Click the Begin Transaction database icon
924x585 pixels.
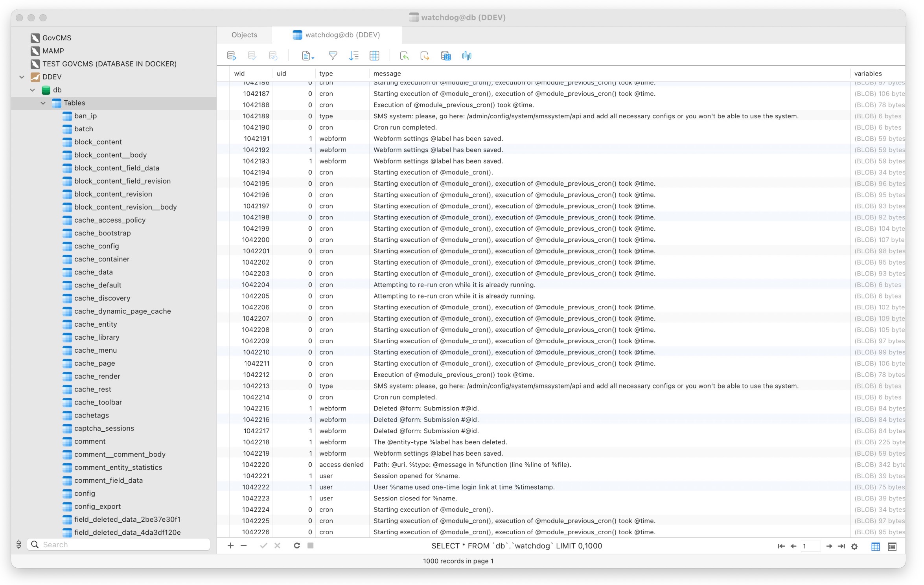coord(232,56)
